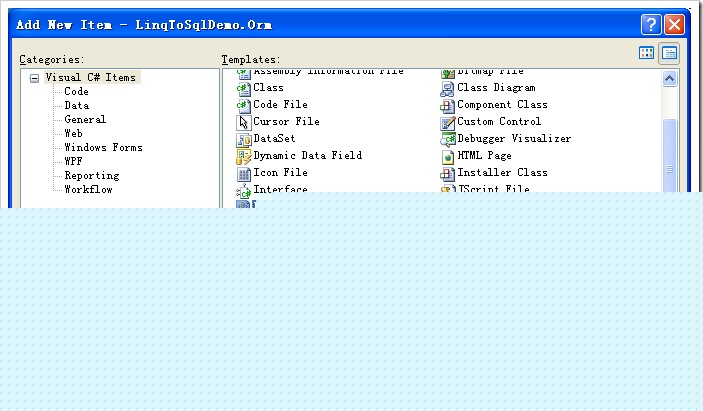703x411 pixels.
Task: Click the 'Class' template name
Action: click(269, 87)
